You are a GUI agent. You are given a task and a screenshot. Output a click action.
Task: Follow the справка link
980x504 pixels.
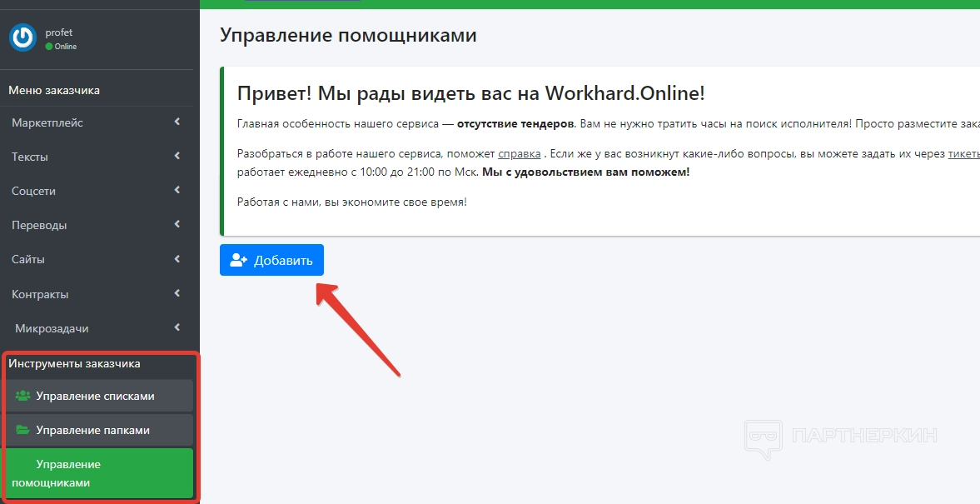tap(520, 154)
